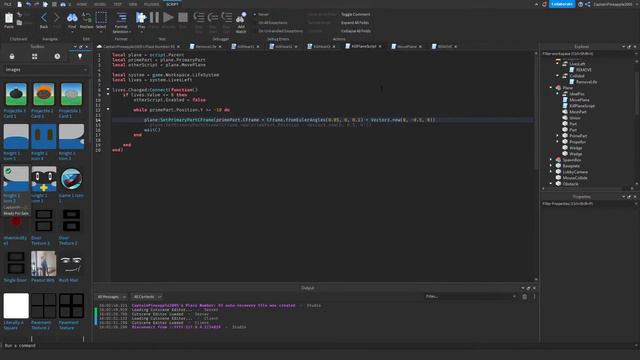Select MovePlane script in Explorer
The width and height of the screenshot is (640, 360).
click(x=579, y=100)
